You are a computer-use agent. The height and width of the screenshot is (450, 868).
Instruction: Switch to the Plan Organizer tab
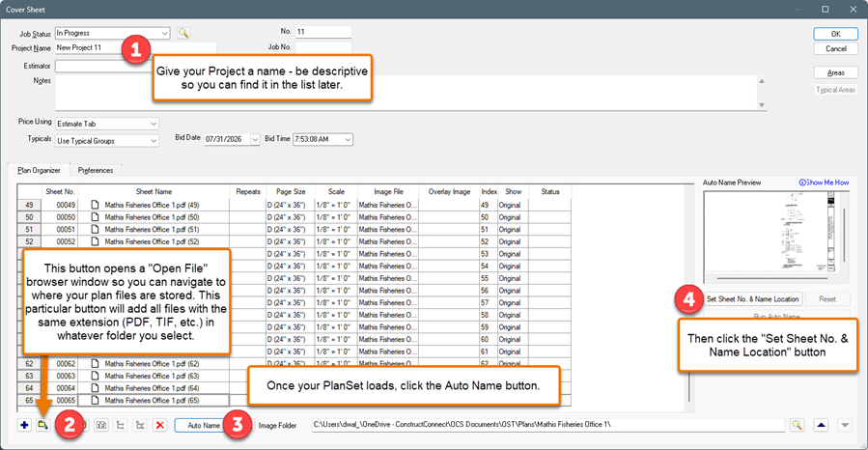39,171
